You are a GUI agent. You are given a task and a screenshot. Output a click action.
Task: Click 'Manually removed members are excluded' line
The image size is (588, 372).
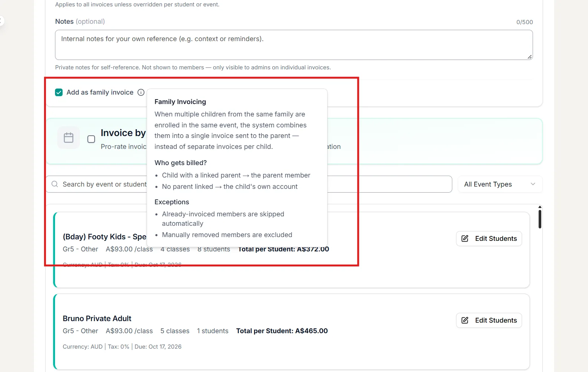[x=227, y=235]
